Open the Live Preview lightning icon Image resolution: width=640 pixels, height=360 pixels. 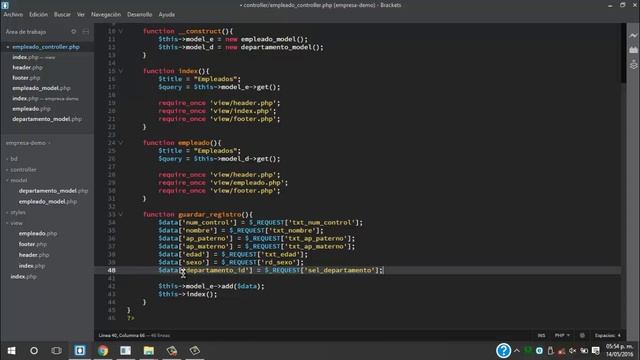pos(633,36)
